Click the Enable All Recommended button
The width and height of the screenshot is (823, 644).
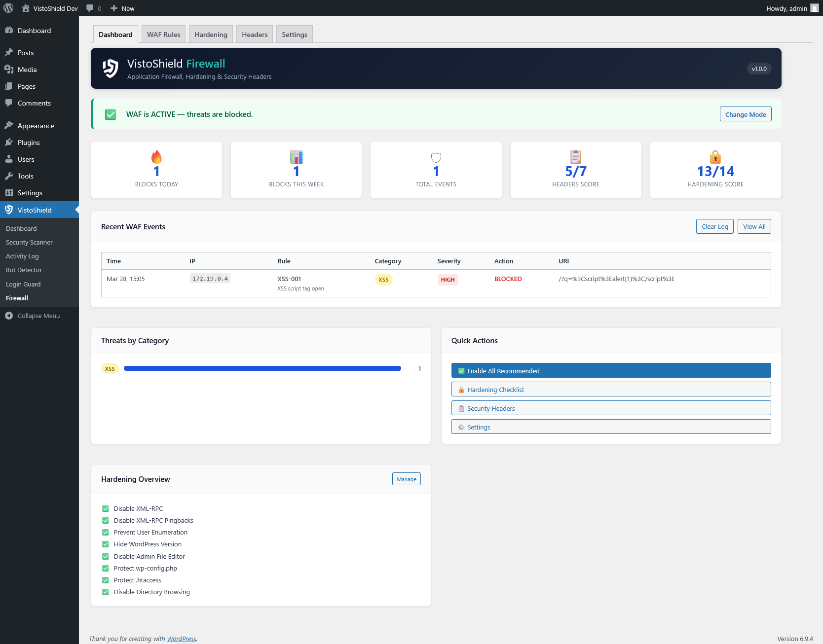[611, 370]
